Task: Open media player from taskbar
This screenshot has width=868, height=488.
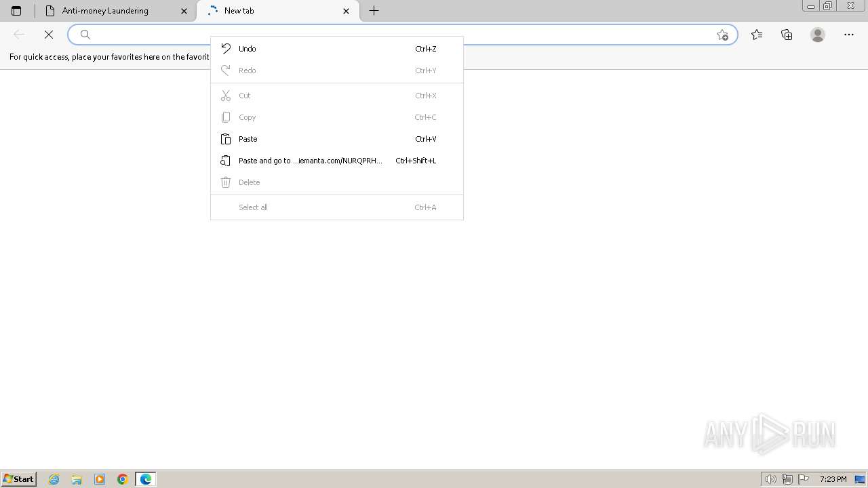Action: click(x=100, y=479)
